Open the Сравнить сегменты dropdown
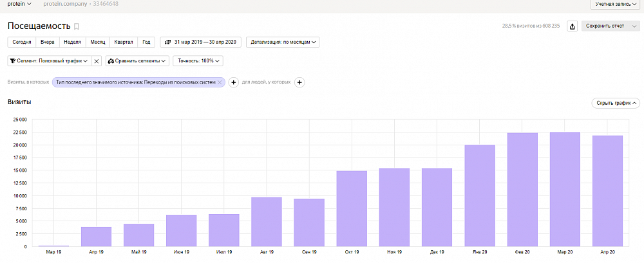Image resolution: width=644 pixels, height=263 pixels. [137, 60]
